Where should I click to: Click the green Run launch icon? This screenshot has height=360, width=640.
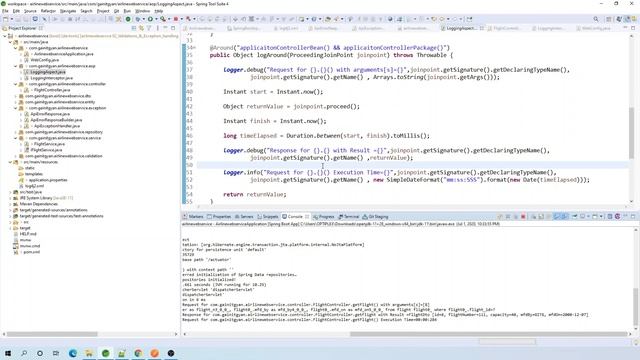click(150, 19)
